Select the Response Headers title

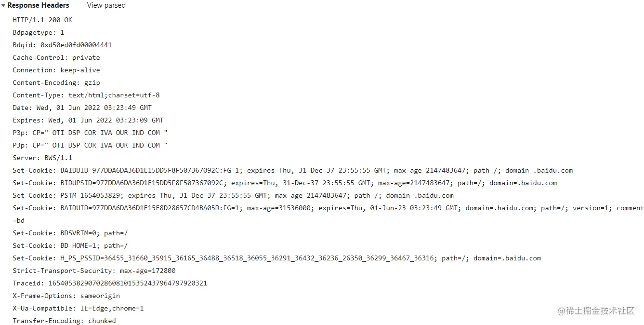click(38, 5)
